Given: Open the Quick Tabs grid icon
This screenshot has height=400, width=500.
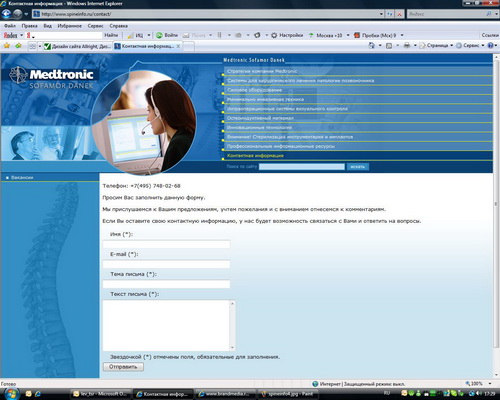Looking at the screenshot, I should coord(32,46).
